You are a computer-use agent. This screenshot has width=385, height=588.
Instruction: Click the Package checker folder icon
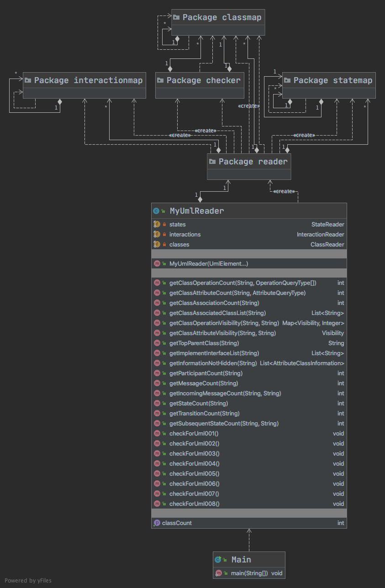click(160, 80)
